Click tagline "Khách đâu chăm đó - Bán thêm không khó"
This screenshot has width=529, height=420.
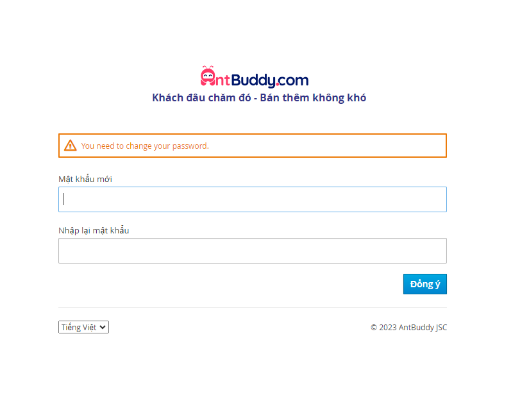(259, 98)
